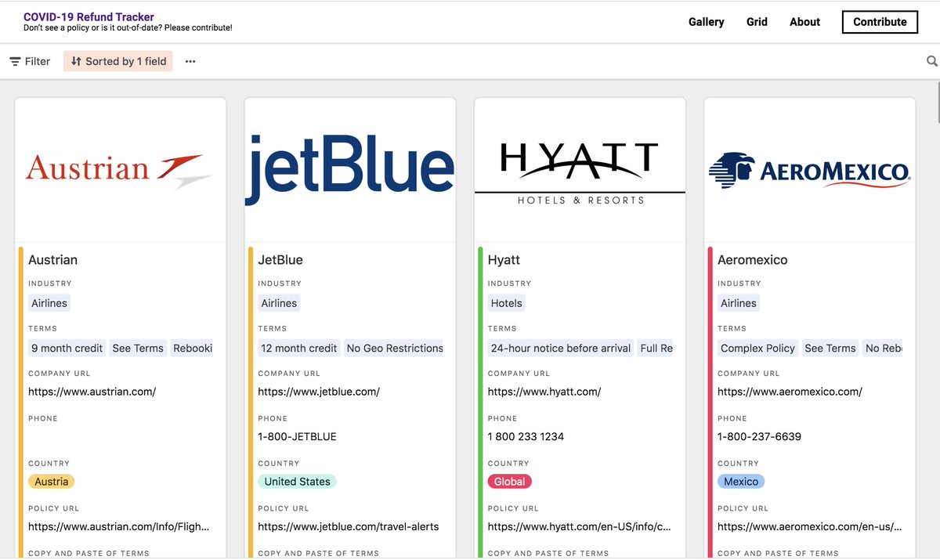
Task: Open the search magnifier icon
Action: (x=932, y=61)
